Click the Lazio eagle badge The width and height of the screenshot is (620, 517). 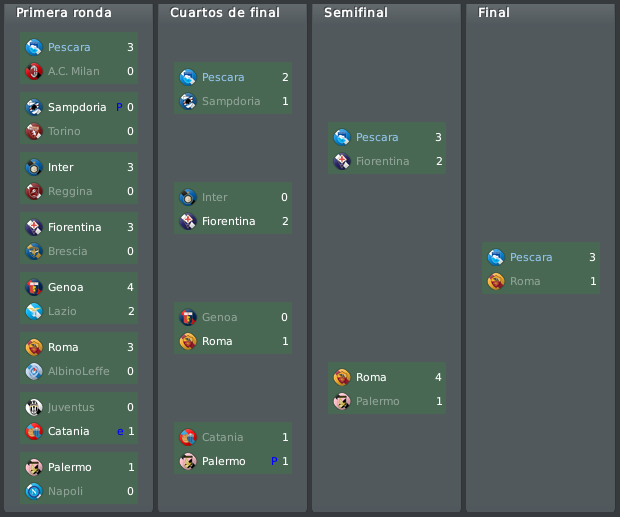point(34,311)
